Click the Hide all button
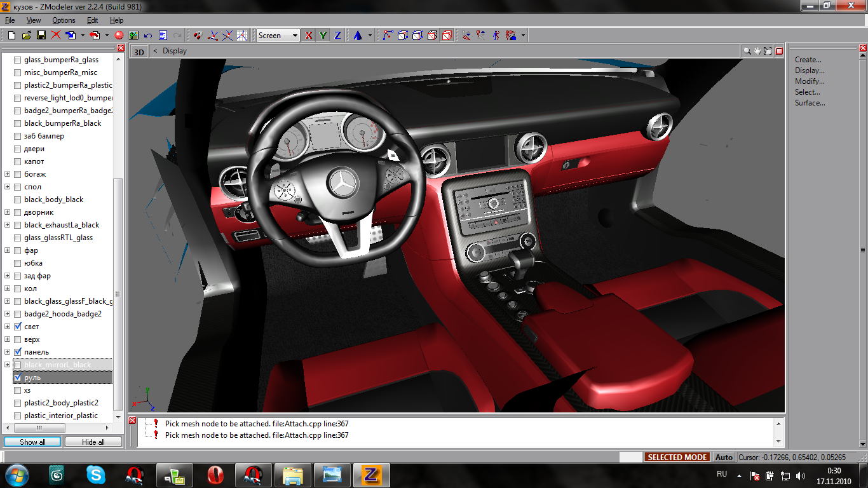The width and height of the screenshot is (868, 488). coord(93,442)
